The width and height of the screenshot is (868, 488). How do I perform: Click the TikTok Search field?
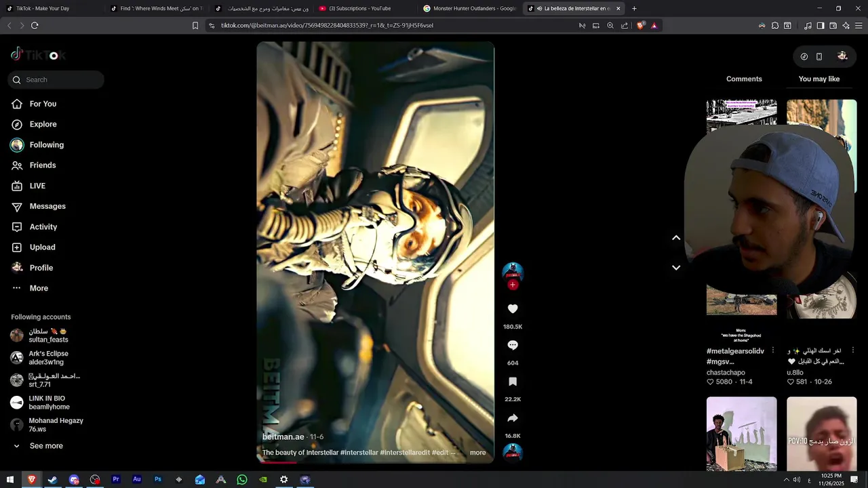coord(56,80)
